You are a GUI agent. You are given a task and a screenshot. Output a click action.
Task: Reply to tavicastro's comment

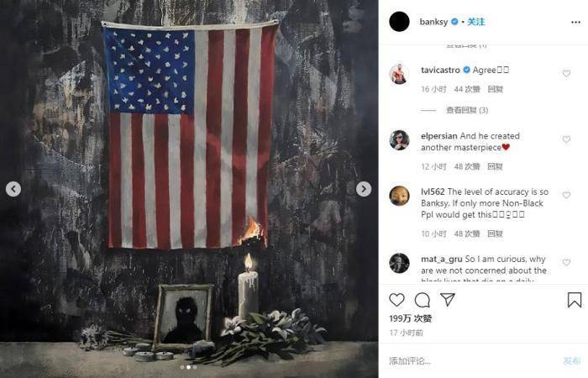point(495,89)
